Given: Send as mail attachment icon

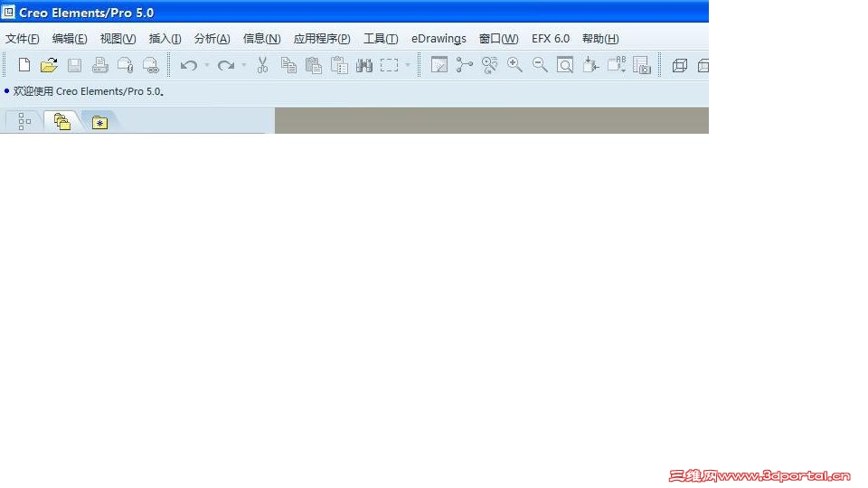Looking at the screenshot, I should pos(125,65).
